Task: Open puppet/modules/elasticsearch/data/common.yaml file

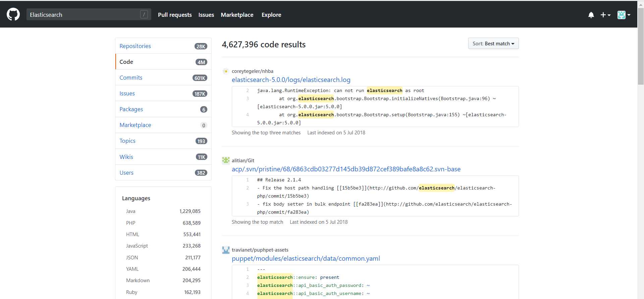Action: click(x=306, y=259)
